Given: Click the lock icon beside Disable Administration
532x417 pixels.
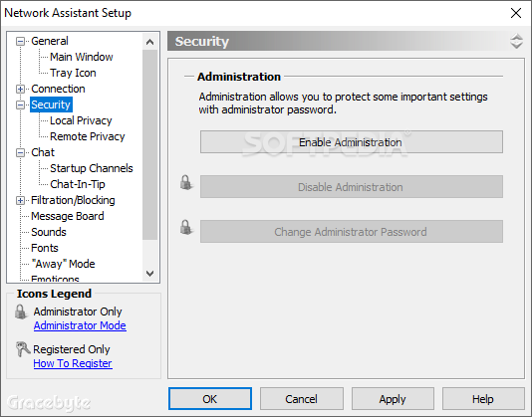Looking at the screenshot, I should click(186, 182).
